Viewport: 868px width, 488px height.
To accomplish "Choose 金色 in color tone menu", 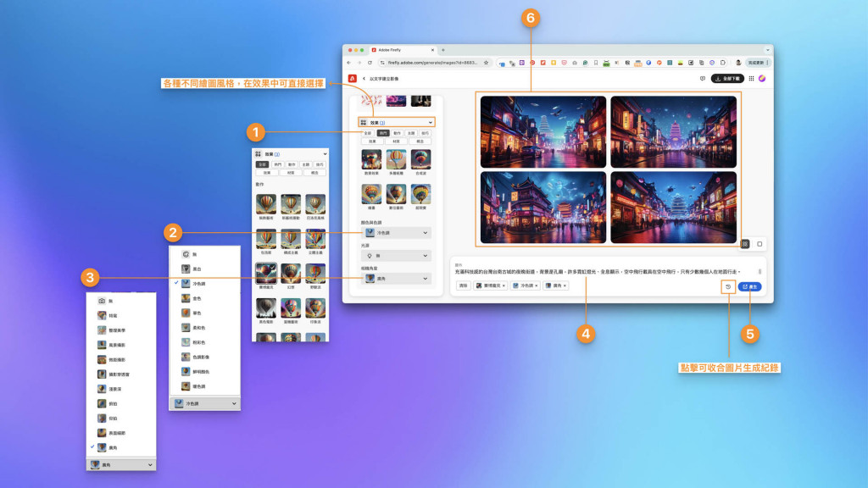I will (204, 298).
